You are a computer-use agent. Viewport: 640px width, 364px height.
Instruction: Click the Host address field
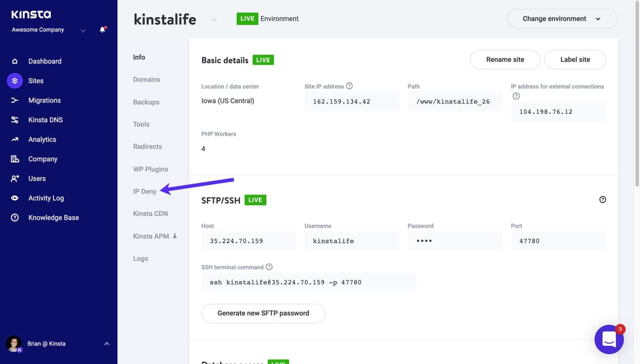click(x=249, y=240)
